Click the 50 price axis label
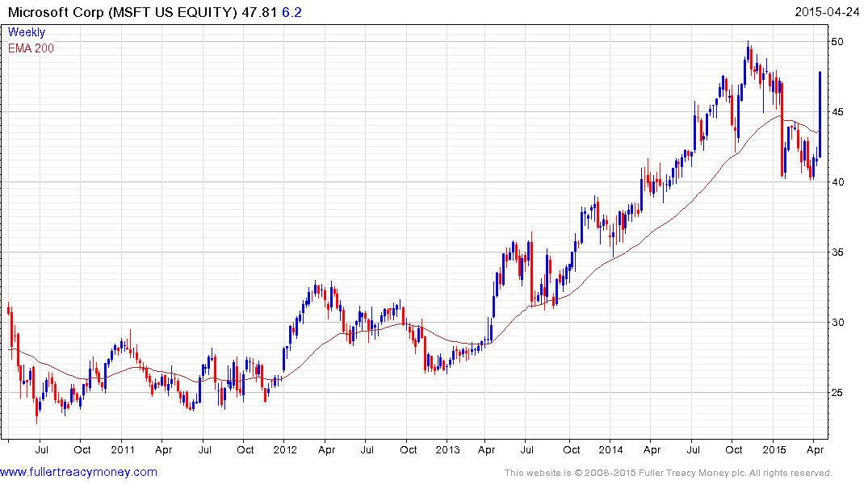 pyautogui.click(x=840, y=41)
